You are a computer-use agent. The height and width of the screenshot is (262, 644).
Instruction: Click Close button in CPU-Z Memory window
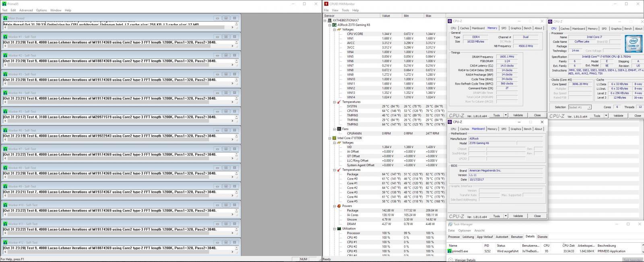click(x=537, y=115)
